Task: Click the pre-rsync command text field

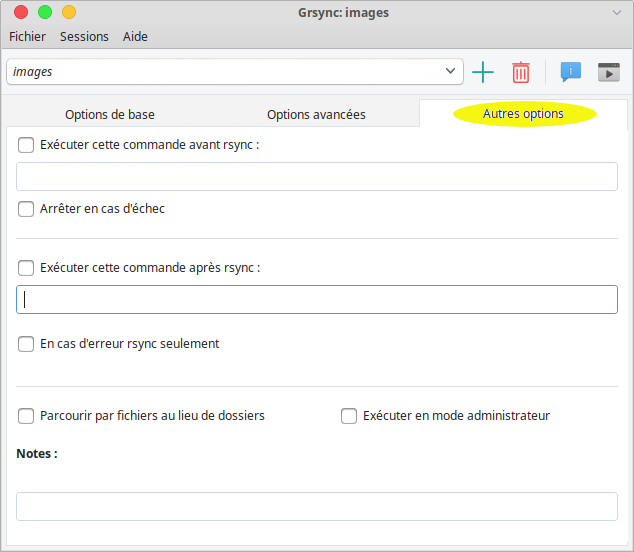Action: coord(316,177)
